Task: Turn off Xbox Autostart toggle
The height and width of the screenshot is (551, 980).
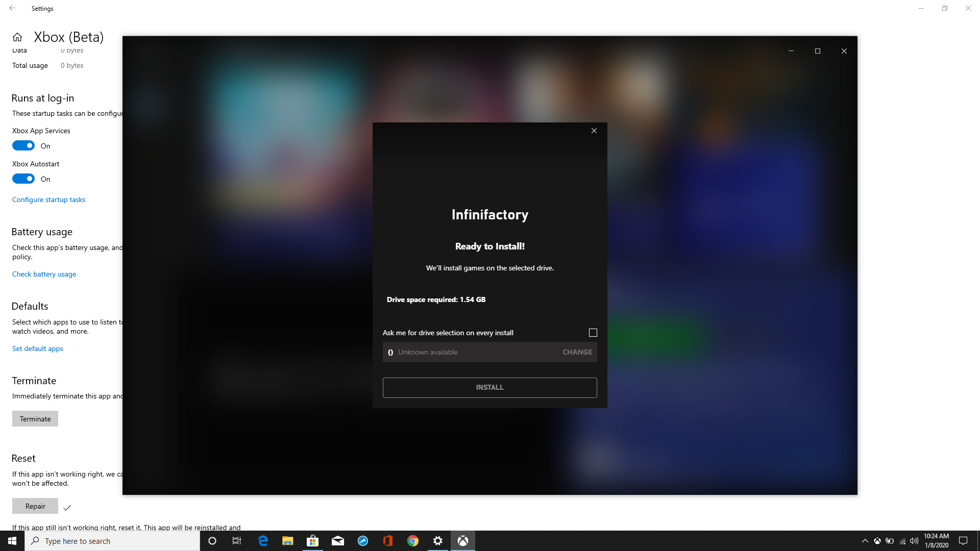Action: point(23,179)
